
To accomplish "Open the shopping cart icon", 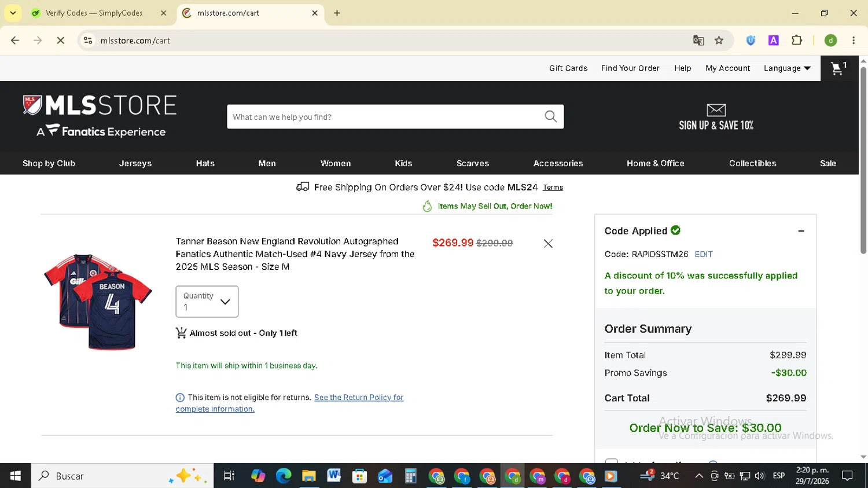I will (838, 68).
